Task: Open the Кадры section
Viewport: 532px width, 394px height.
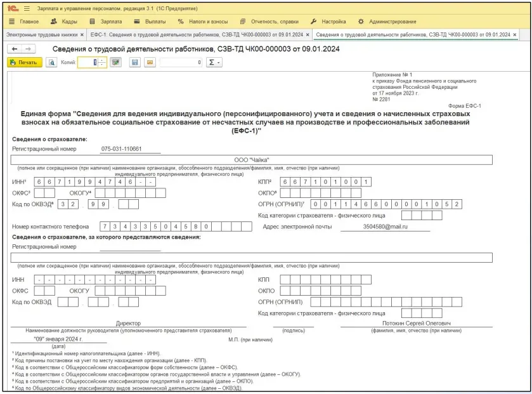Action: pos(64,22)
